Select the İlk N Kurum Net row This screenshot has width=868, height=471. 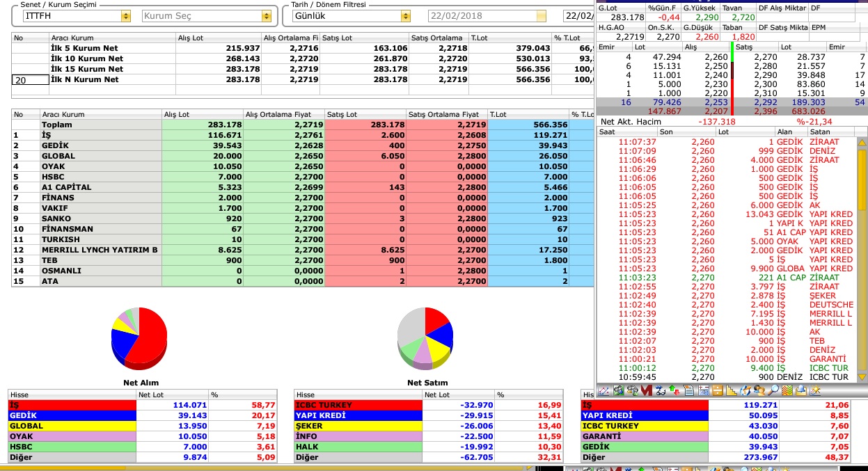pos(303,79)
